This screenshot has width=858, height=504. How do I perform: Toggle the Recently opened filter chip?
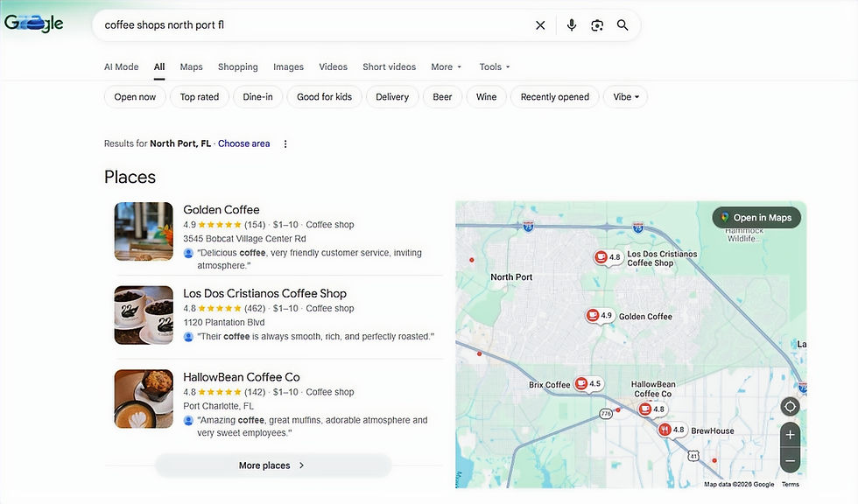tap(555, 97)
